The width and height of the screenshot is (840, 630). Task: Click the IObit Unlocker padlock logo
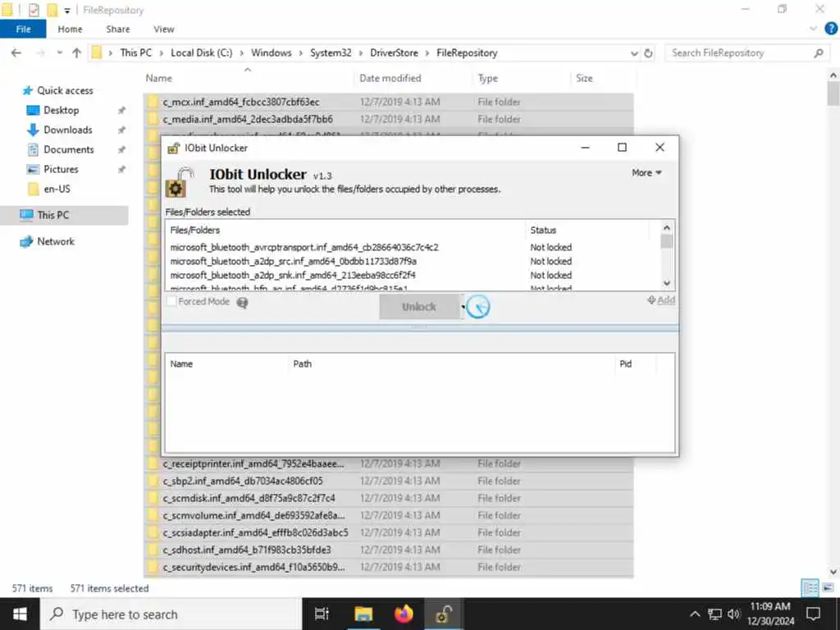click(x=178, y=182)
